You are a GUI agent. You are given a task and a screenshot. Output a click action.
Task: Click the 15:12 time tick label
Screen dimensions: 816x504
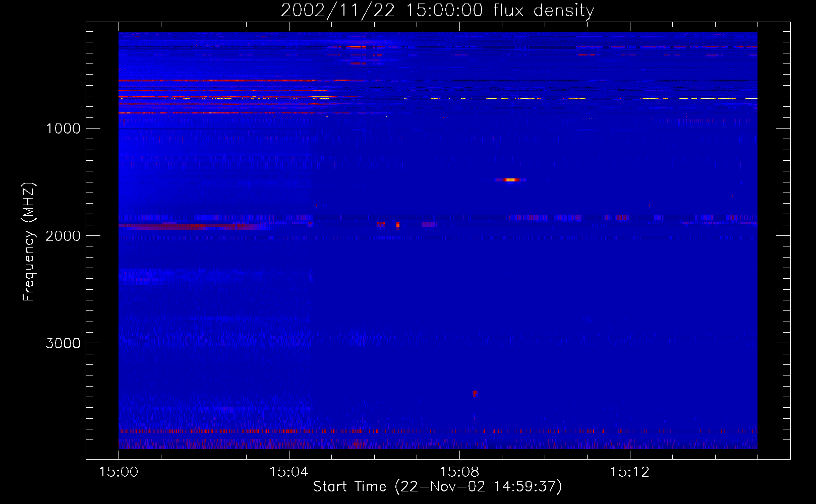[629, 472]
